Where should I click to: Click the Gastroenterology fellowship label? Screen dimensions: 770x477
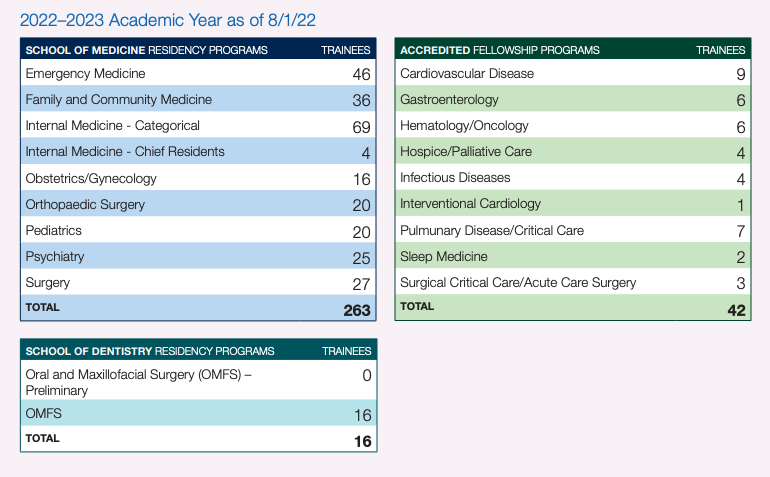[449, 100]
